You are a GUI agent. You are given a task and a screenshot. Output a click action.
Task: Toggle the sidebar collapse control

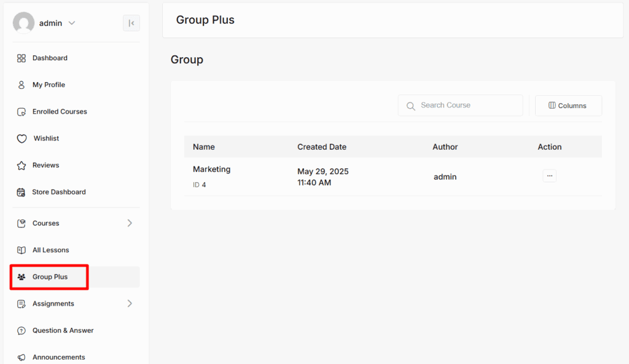click(131, 23)
